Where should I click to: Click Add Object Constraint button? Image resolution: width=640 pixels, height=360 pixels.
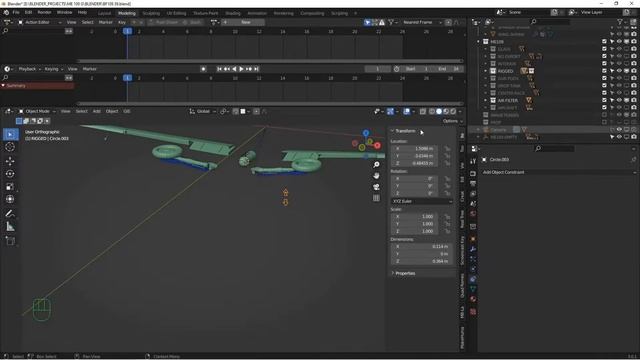558,172
